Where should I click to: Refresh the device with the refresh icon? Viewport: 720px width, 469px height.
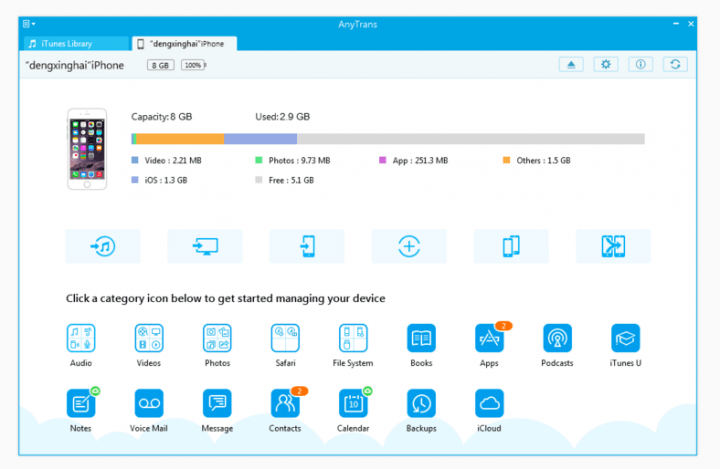pyautogui.click(x=675, y=64)
